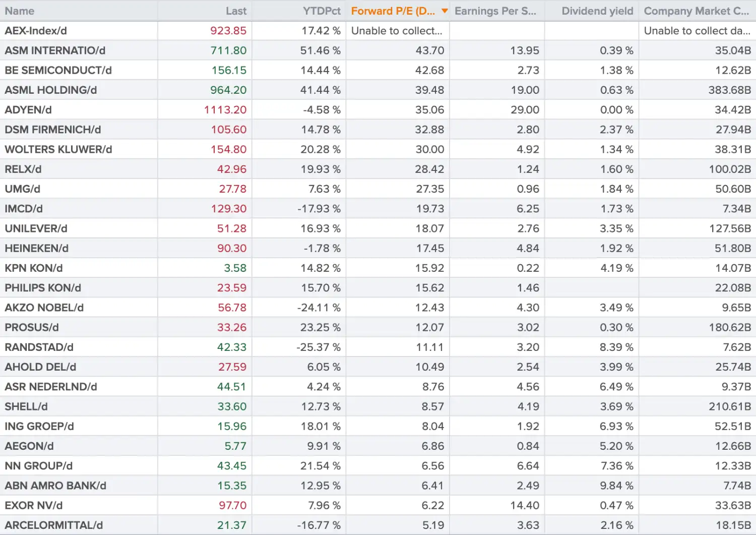Select the KPN KON/d row name

point(34,268)
